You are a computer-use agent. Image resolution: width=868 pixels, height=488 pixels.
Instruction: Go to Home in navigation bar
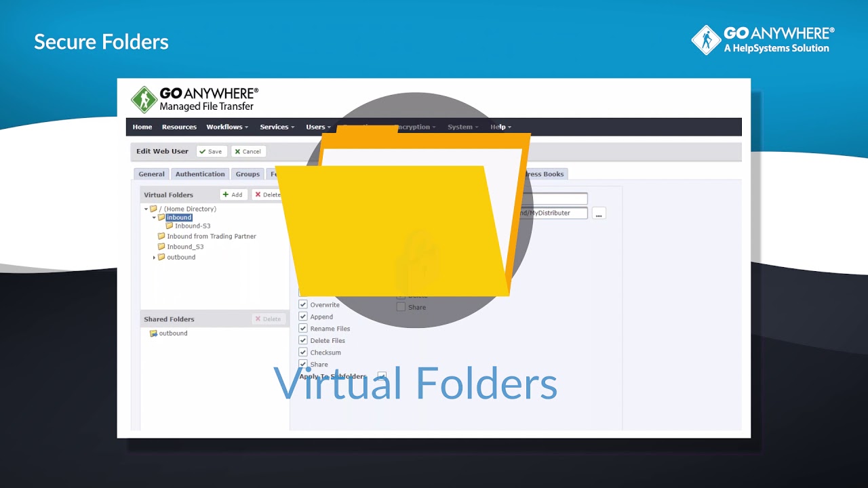(x=142, y=127)
